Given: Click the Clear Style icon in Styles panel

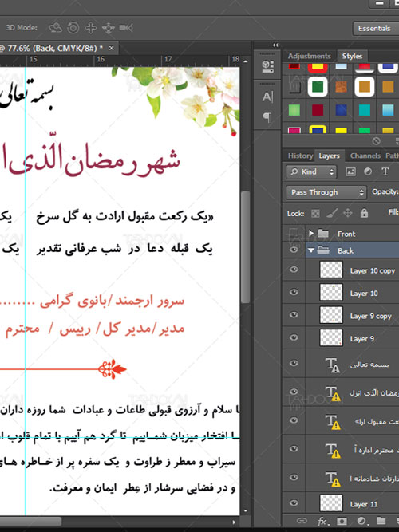Looking at the screenshot, I should tap(376, 141).
